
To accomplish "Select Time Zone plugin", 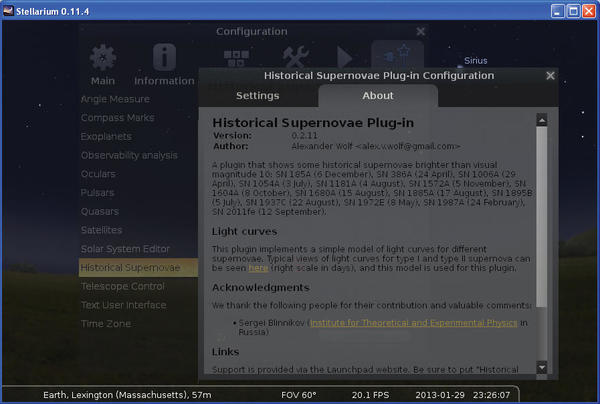I will [106, 324].
